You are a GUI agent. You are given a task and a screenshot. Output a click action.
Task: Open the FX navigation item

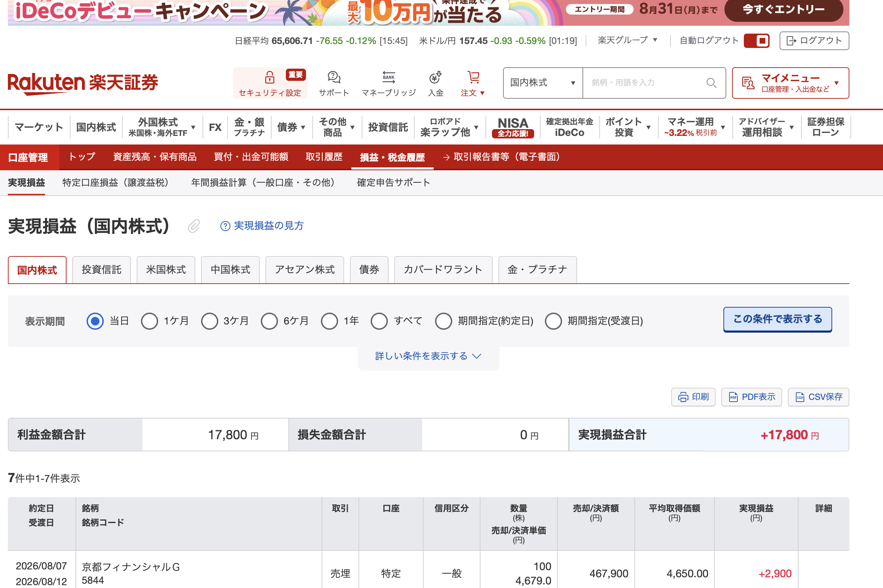click(215, 127)
